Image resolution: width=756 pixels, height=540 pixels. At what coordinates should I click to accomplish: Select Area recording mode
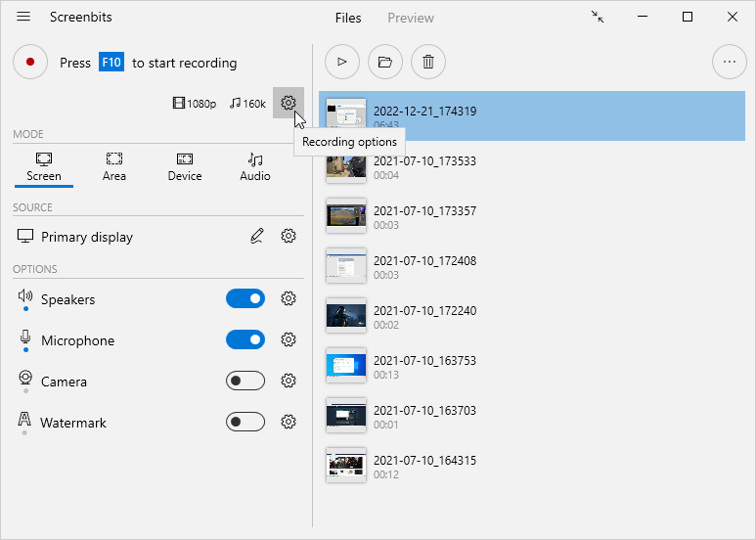click(114, 168)
